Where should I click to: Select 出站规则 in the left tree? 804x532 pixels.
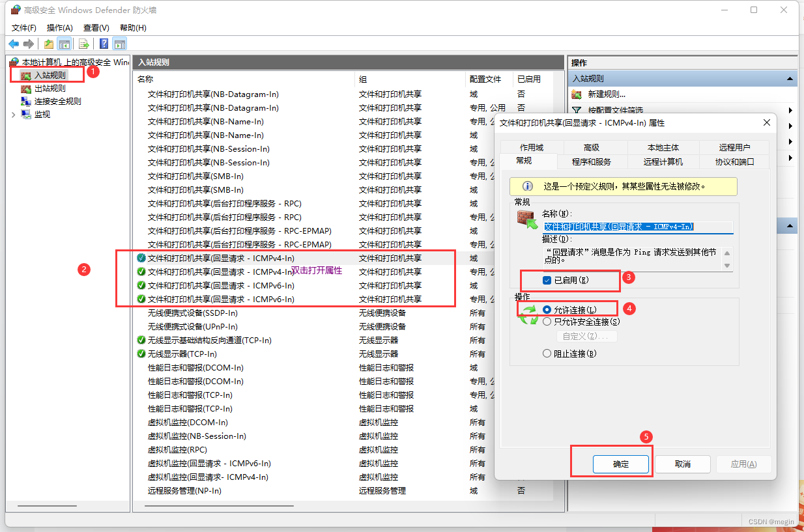click(x=50, y=89)
